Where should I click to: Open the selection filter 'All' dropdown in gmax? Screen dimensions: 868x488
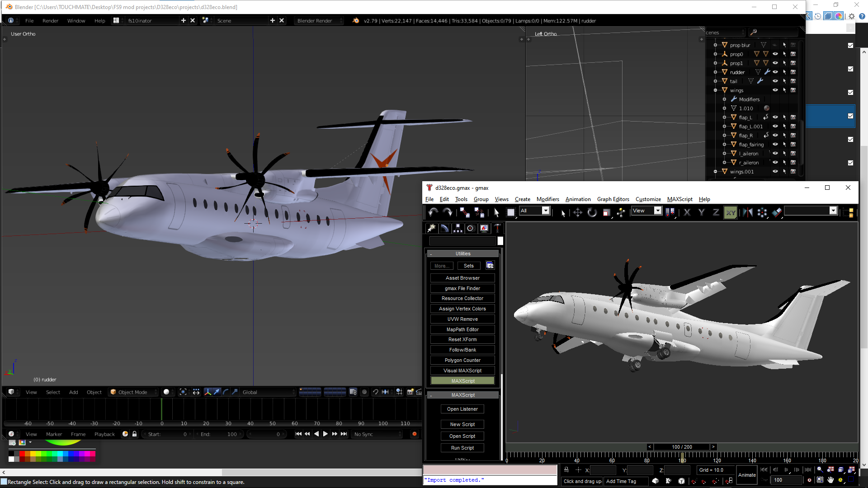tap(546, 211)
